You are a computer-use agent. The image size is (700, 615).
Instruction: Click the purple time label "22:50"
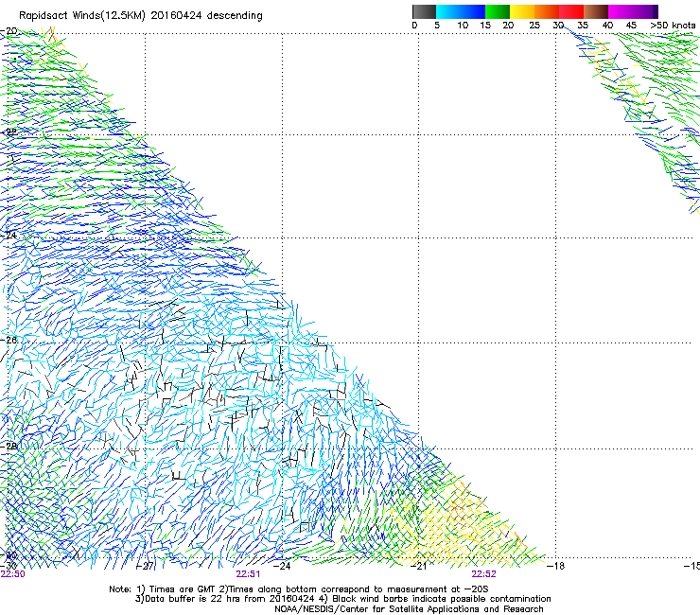[x=12, y=574]
